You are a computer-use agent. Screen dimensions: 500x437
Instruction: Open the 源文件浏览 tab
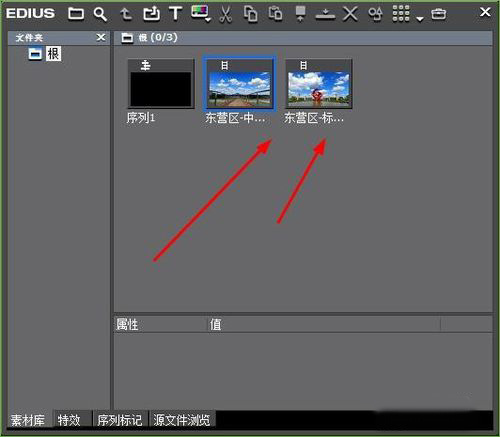point(182,420)
